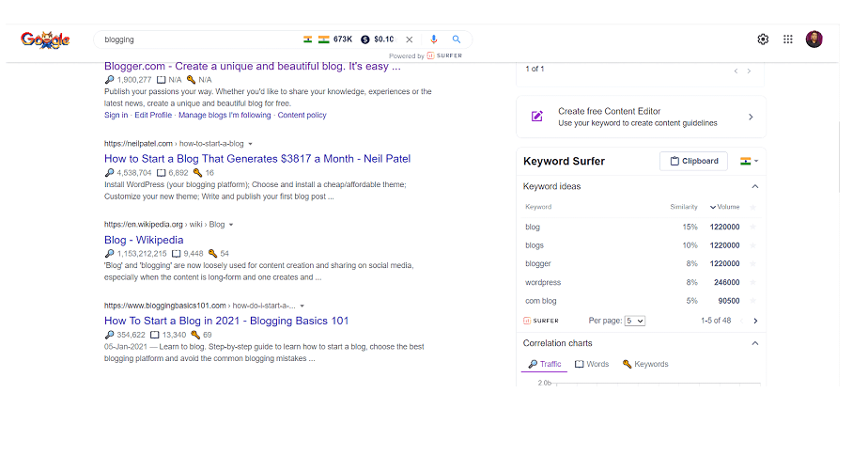Click traffic icon beside 354,622

(109, 335)
